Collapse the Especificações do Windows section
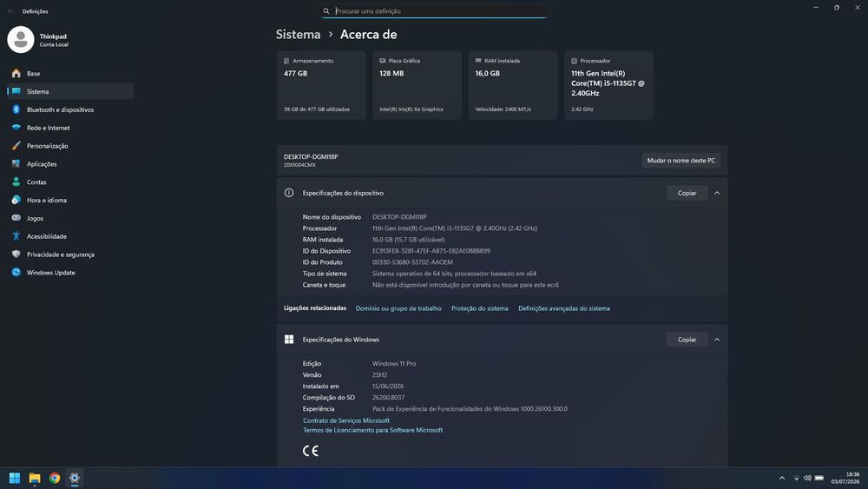Screen dimensions: 868x489 (717, 340)
